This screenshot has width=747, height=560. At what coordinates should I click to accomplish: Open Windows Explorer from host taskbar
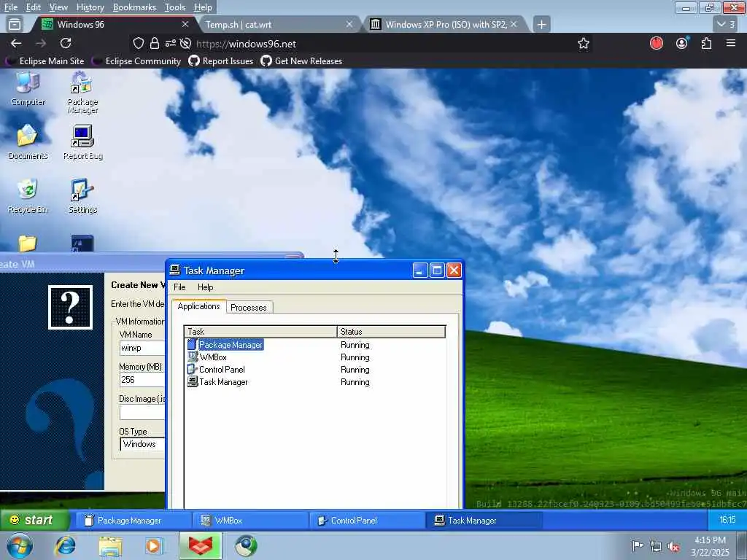click(111, 545)
